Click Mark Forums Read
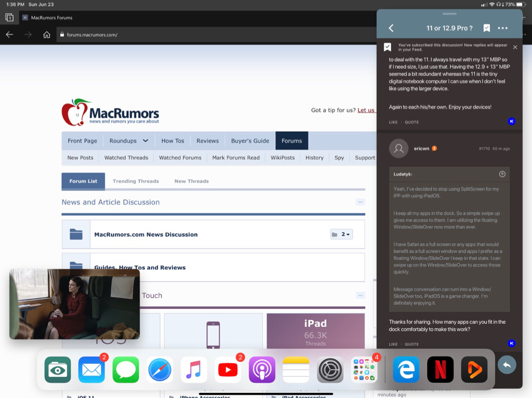The height and width of the screenshot is (398, 532). pyautogui.click(x=236, y=158)
